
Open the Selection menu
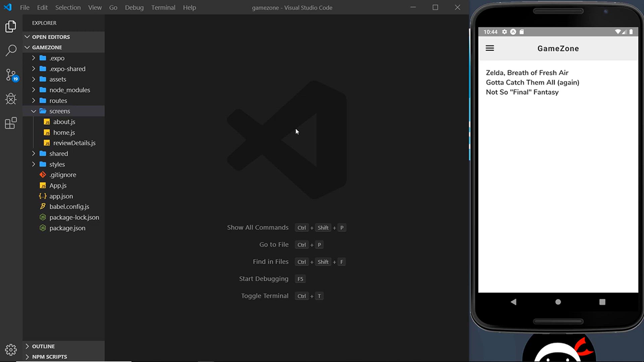pyautogui.click(x=68, y=7)
